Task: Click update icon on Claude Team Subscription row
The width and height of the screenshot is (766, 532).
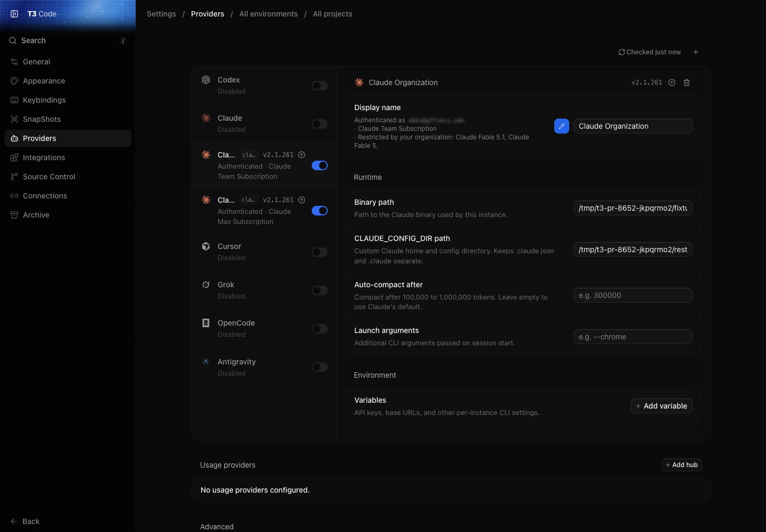Action: click(302, 155)
